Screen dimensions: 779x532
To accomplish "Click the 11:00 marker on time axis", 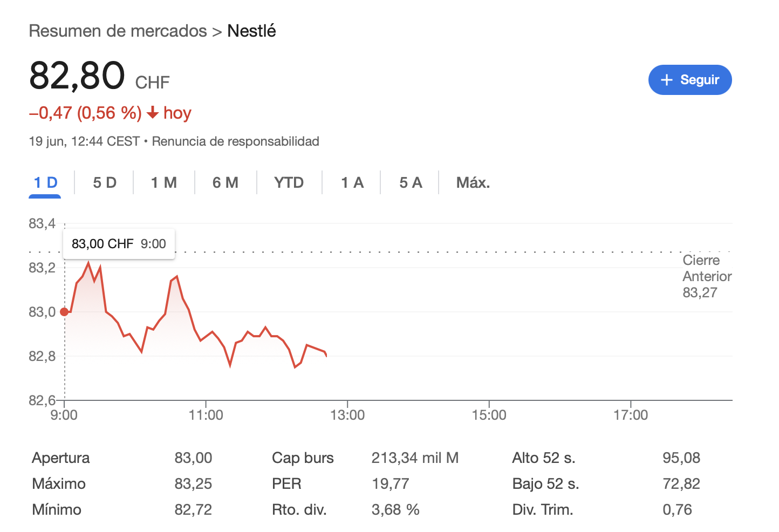I will pos(206,415).
